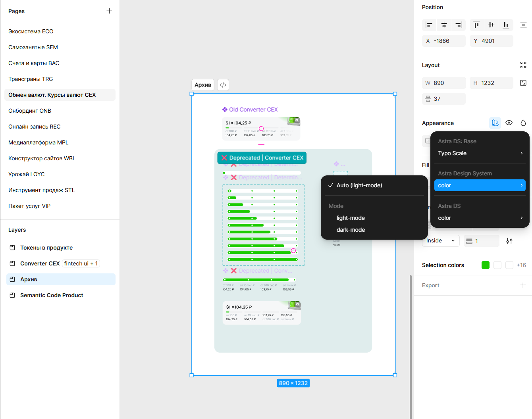
Task: Click the width W field
Action: click(x=444, y=83)
